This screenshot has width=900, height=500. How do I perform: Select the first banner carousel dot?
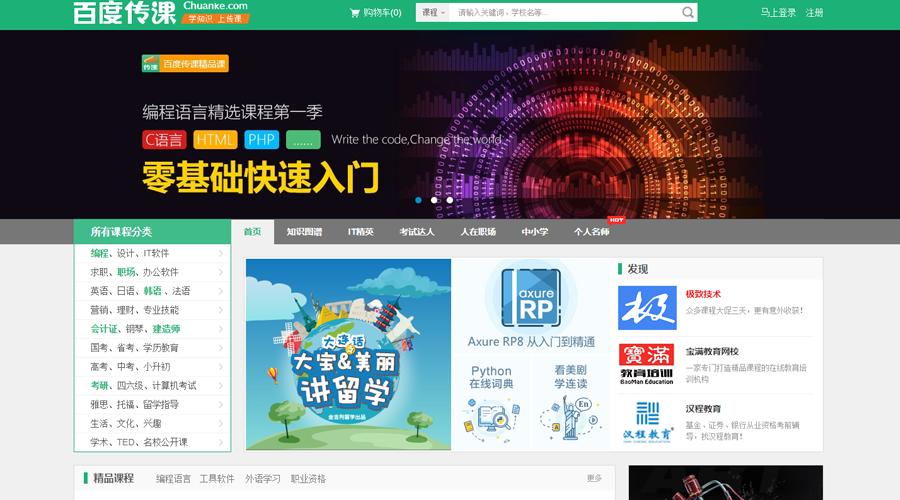point(418,200)
